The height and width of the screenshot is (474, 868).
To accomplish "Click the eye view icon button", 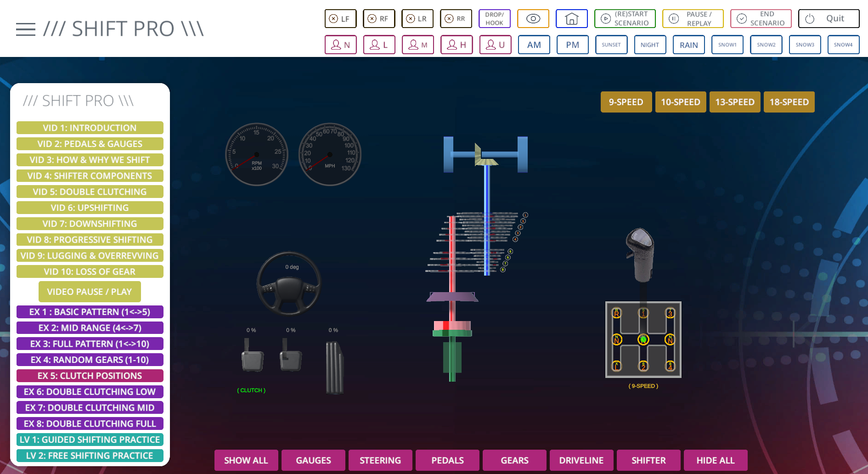I will click(533, 19).
